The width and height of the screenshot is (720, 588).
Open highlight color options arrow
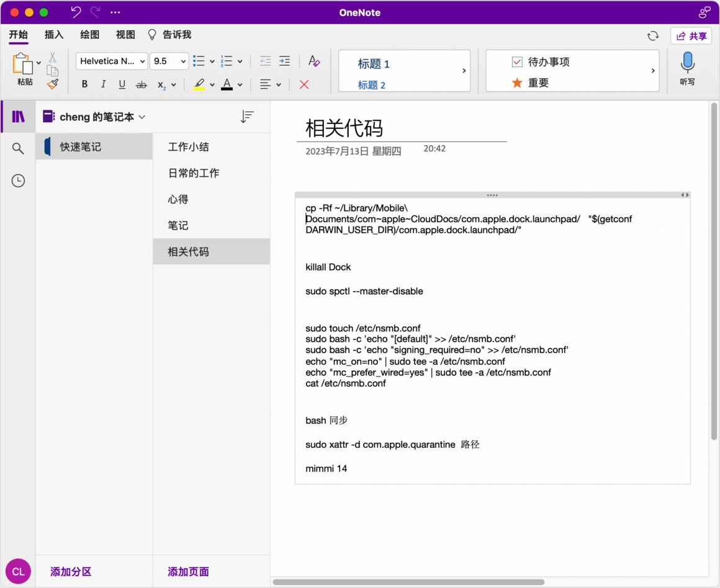coord(212,84)
